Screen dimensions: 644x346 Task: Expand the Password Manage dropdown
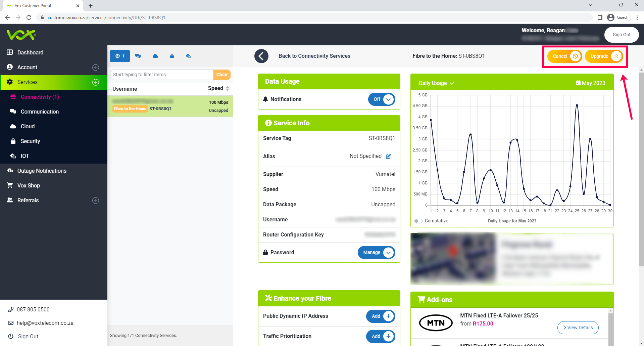[x=377, y=252]
